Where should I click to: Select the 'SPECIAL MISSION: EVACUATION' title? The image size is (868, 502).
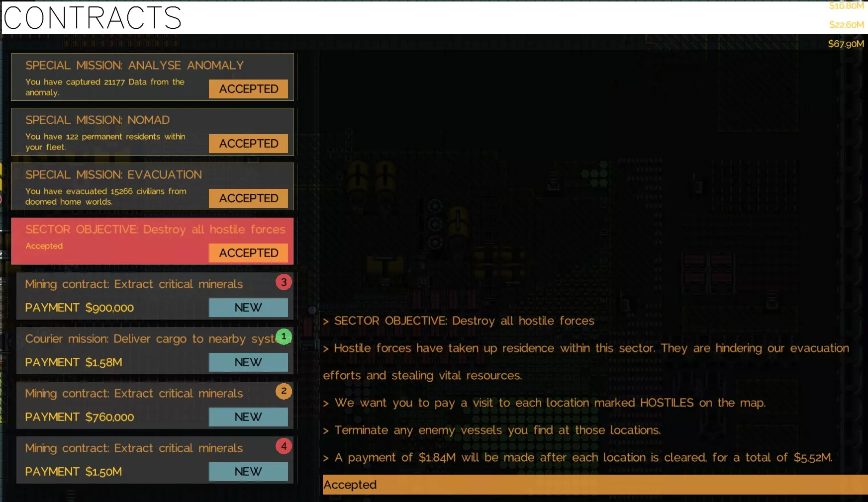[113, 175]
